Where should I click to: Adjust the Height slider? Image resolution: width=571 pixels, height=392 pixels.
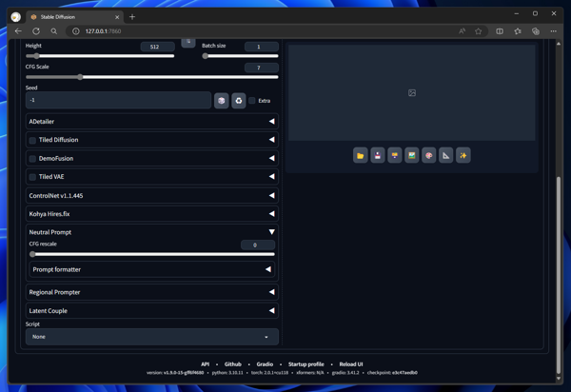point(100,56)
